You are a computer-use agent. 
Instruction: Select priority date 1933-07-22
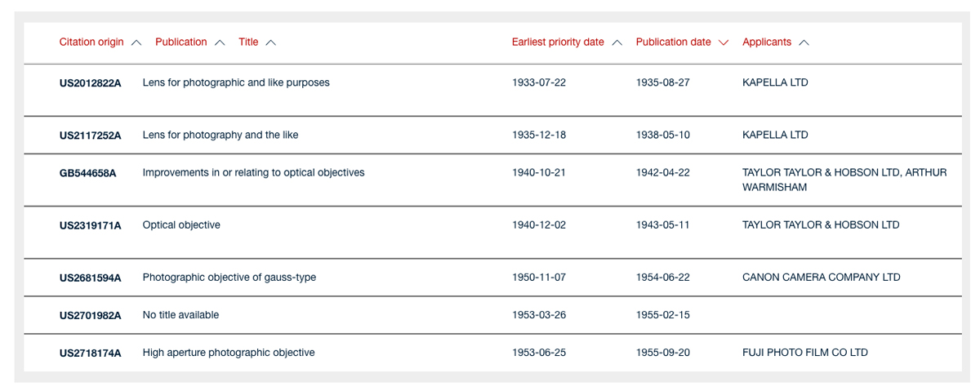539,82
